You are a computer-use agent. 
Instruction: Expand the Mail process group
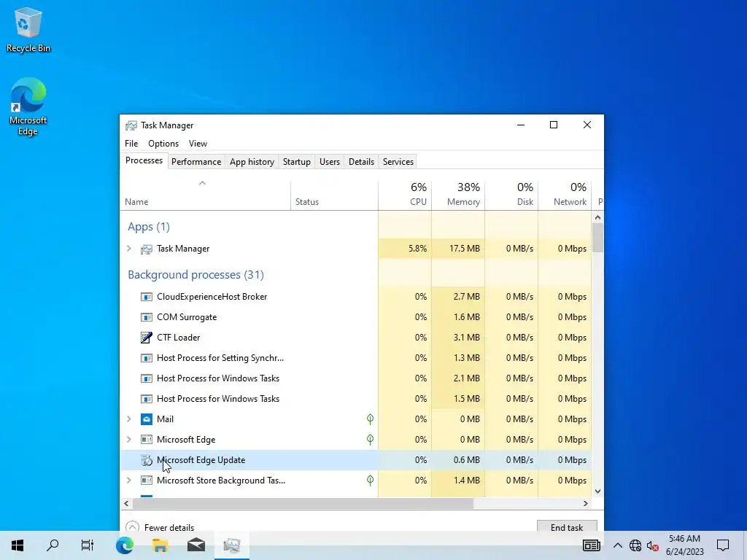coord(128,419)
